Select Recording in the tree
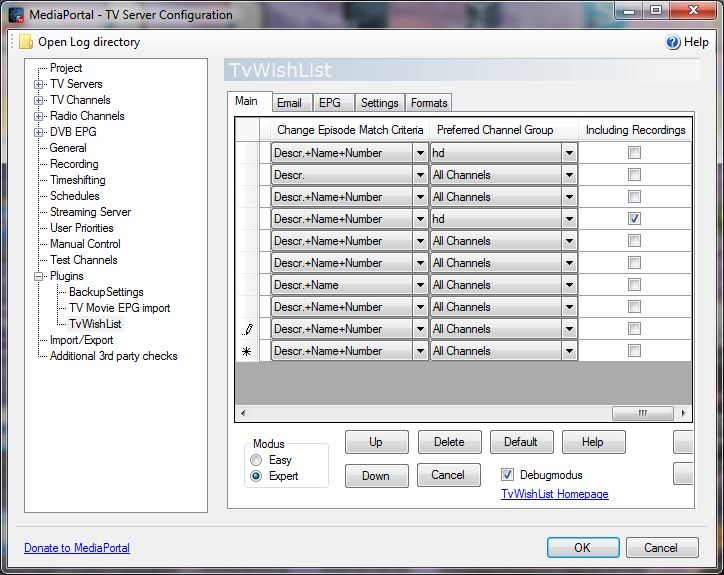Image resolution: width=724 pixels, height=575 pixels. (x=74, y=164)
